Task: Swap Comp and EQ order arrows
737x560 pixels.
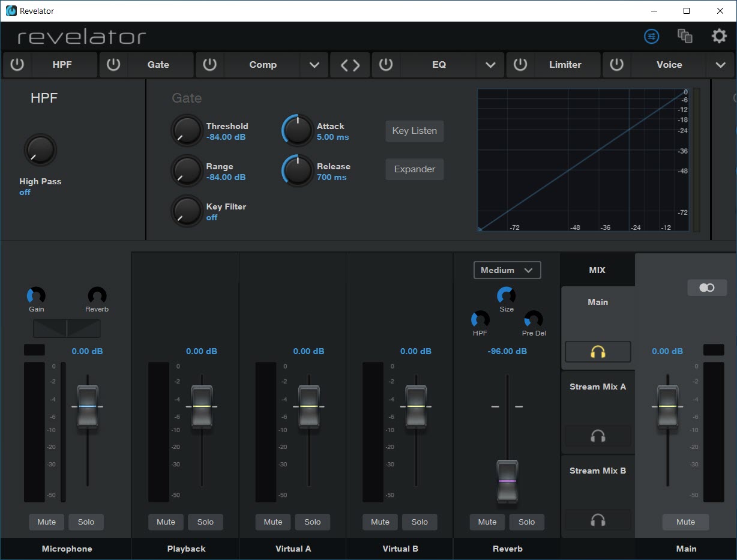Action: click(x=350, y=65)
